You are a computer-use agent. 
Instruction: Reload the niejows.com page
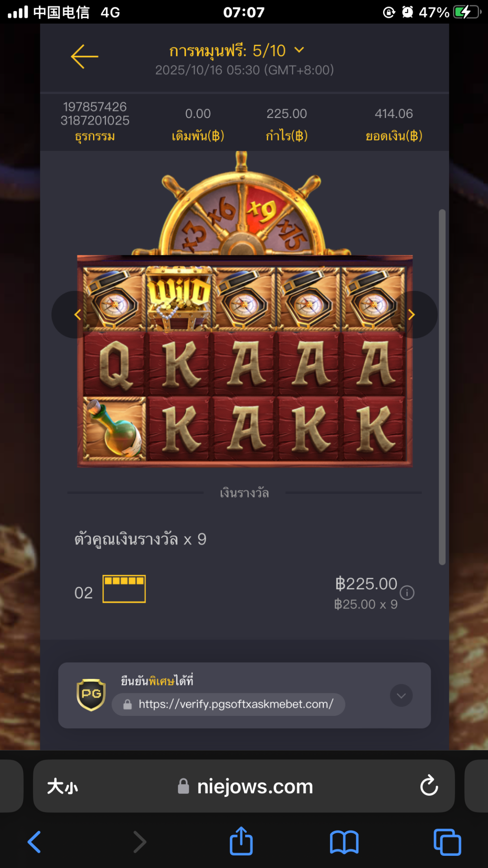(429, 785)
